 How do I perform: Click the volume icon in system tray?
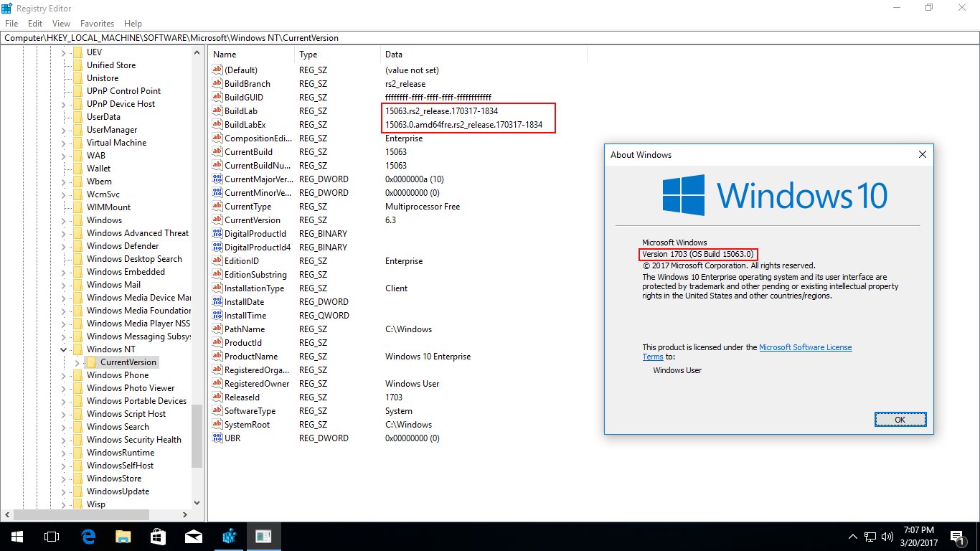(x=887, y=536)
